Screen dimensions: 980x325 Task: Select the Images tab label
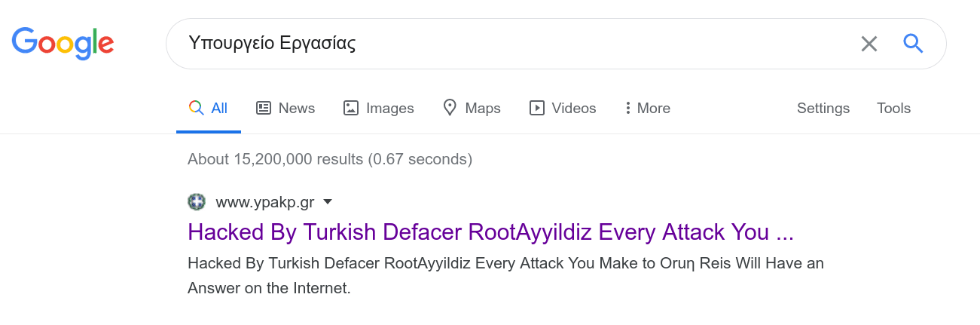tap(390, 108)
